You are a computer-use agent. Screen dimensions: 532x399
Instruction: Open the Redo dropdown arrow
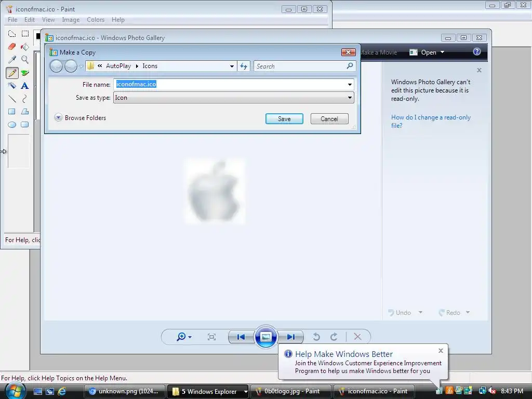[468, 312]
